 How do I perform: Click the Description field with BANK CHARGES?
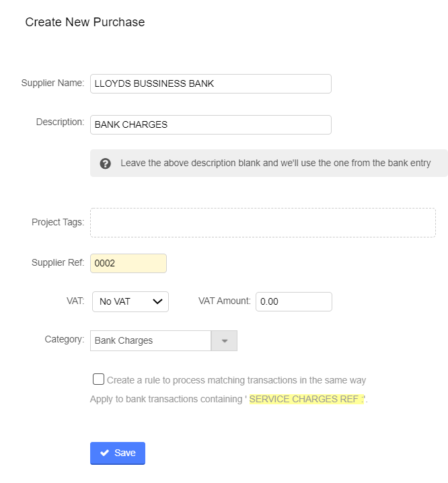[x=211, y=124]
